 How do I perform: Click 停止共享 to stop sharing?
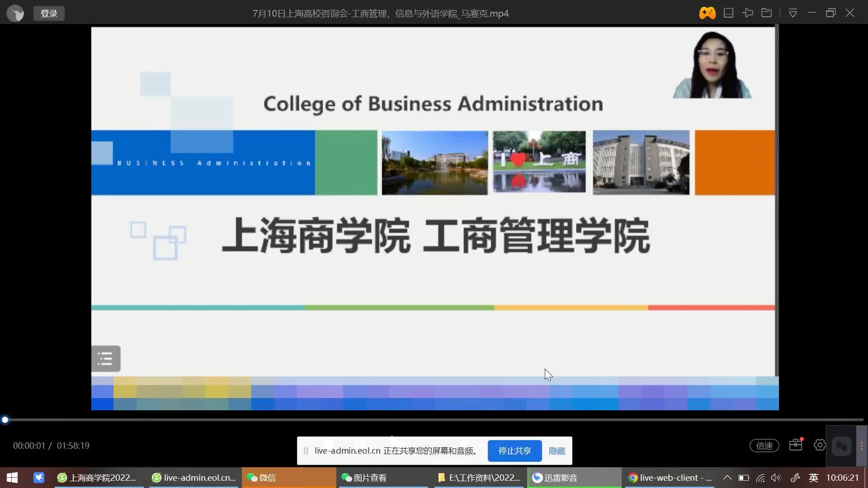coord(514,451)
